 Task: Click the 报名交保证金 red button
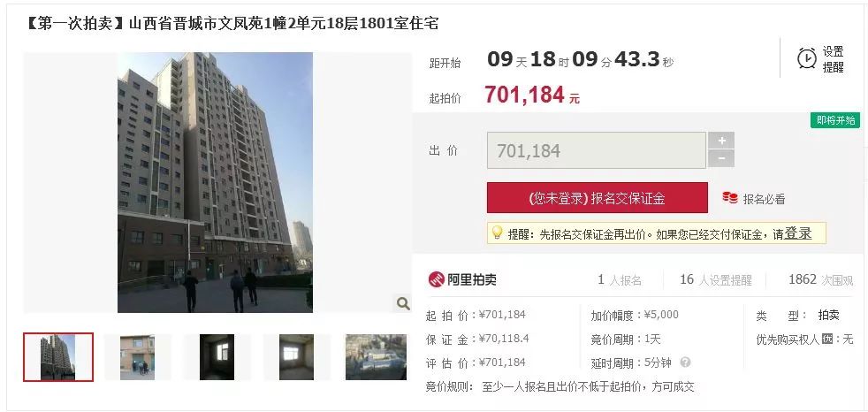(x=598, y=198)
